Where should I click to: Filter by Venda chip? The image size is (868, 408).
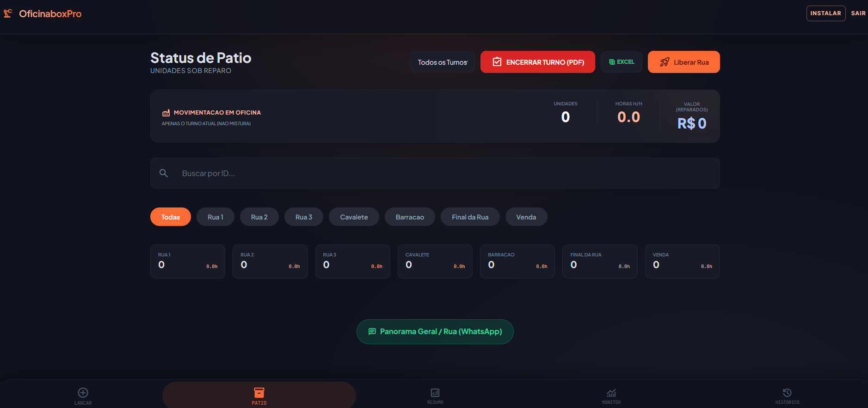526,217
